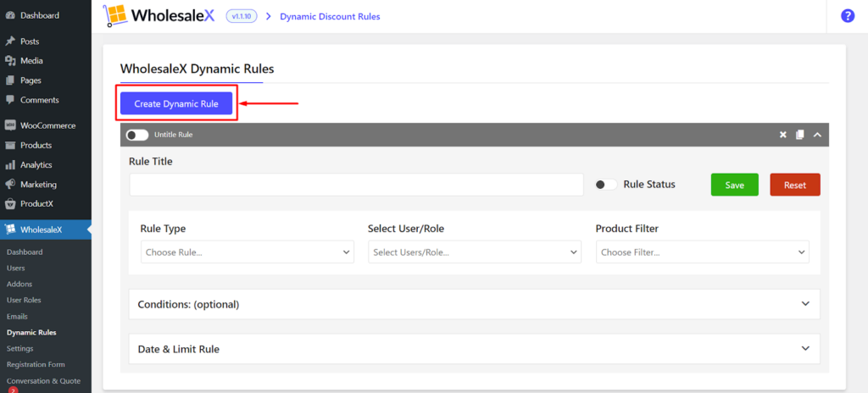Viewport: 868px width, 393px height.
Task: Open the Addons submenu item
Action: pyautogui.click(x=19, y=284)
